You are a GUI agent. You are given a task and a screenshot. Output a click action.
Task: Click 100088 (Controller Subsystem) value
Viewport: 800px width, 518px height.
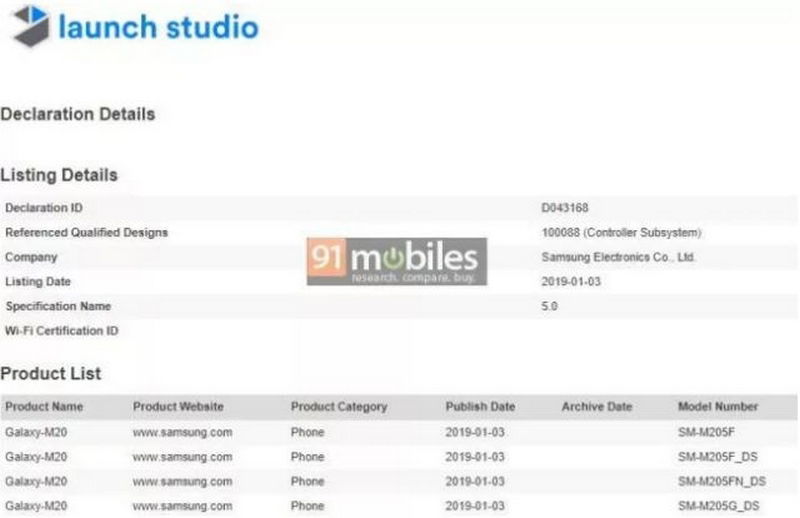[x=621, y=232]
